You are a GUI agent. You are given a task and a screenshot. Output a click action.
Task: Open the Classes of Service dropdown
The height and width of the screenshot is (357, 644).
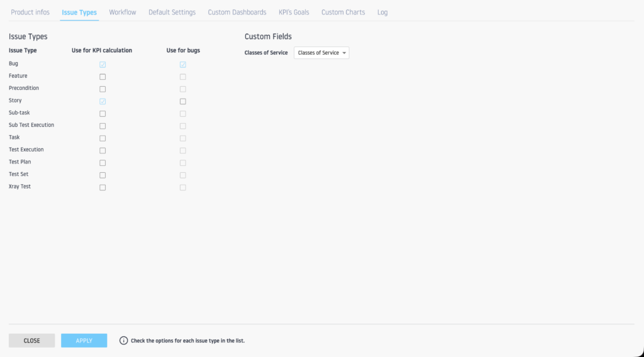[x=321, y=53]
